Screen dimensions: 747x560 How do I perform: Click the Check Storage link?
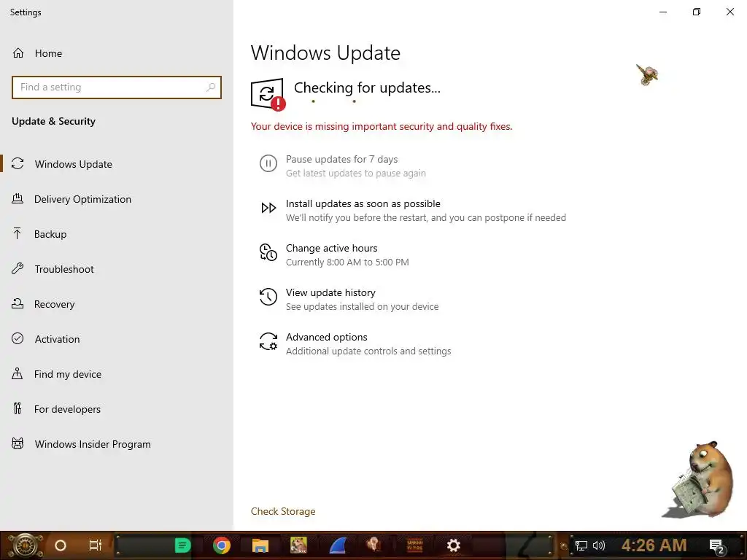(283, 511)
